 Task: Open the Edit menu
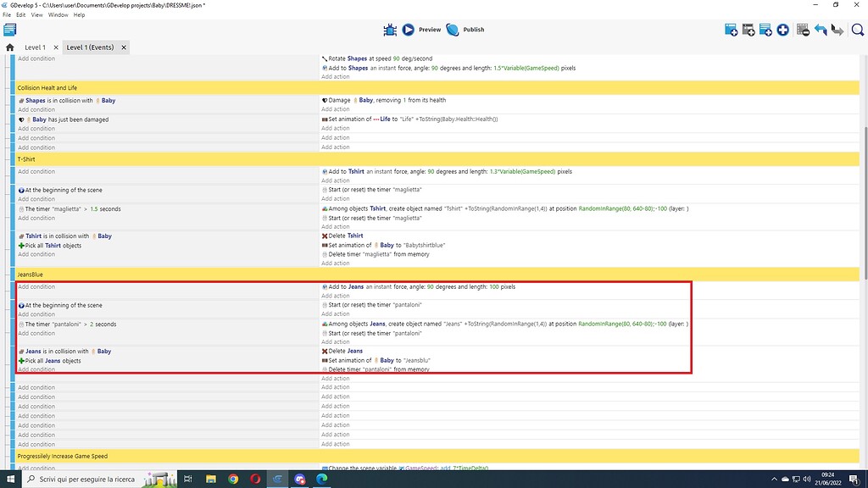click(20, 14)
